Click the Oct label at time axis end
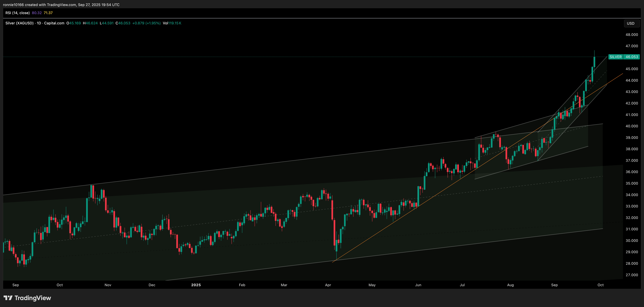 click(601, 285)
